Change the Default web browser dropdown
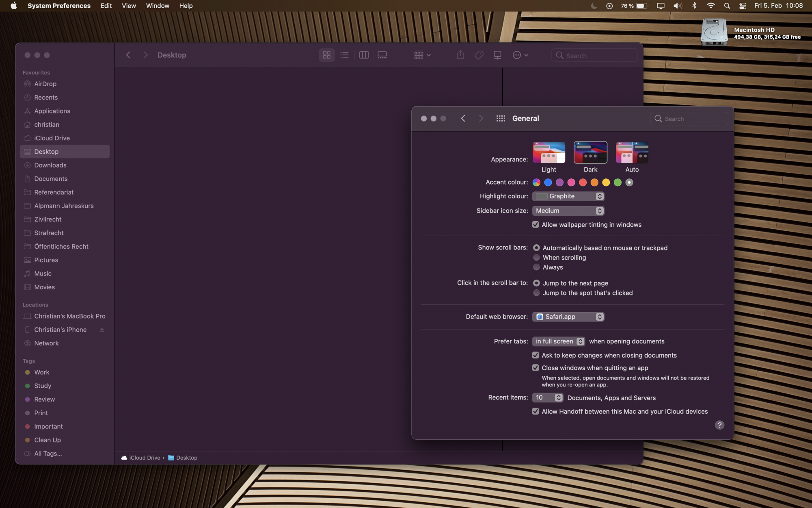The width and height of the screenshot is (812, 508). pyautogui.click(x=568, y=316)
